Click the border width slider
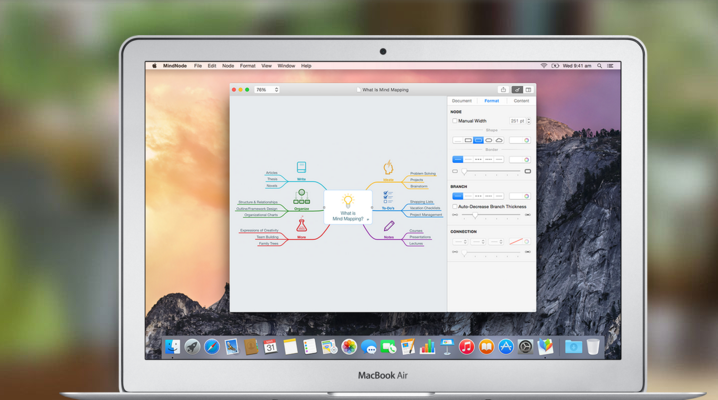This screenshot has height=400, width=718. [x=491, y=171]
